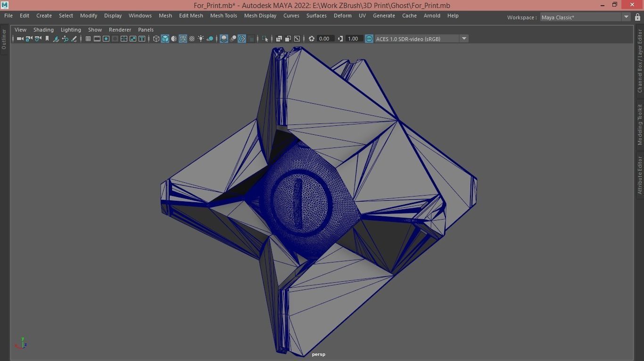Click the Smooth Shade All cube icon
Viewport: 644px width, 361px height.
coord(165,39)
